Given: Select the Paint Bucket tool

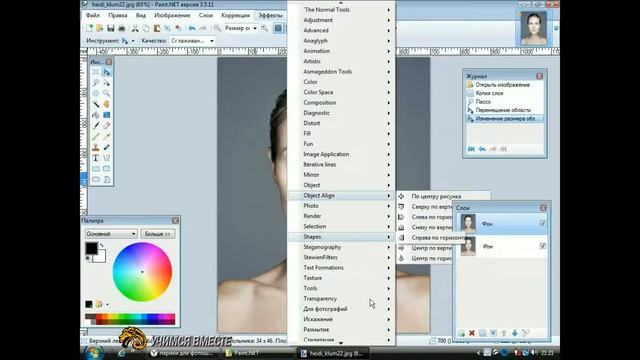Looking at the screenshot, I should click(x=96, y=115).
